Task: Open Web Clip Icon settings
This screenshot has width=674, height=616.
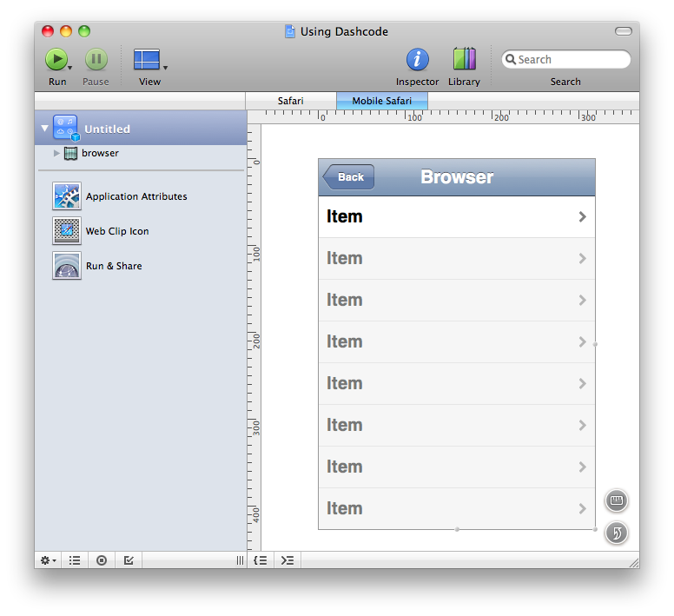Action: coord(67,231)
